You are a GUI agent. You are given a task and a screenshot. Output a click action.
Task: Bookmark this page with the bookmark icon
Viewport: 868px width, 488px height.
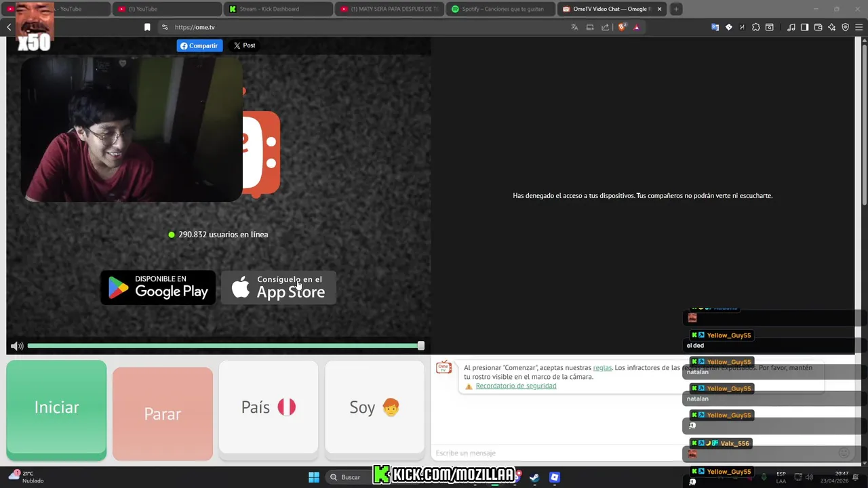tap(147, 27)
